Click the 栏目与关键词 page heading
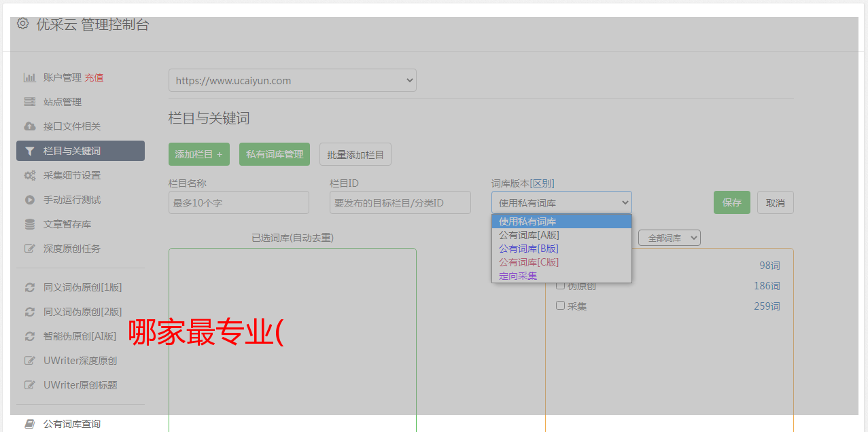This screenshot has width=868, height=432. coord(209,118)
